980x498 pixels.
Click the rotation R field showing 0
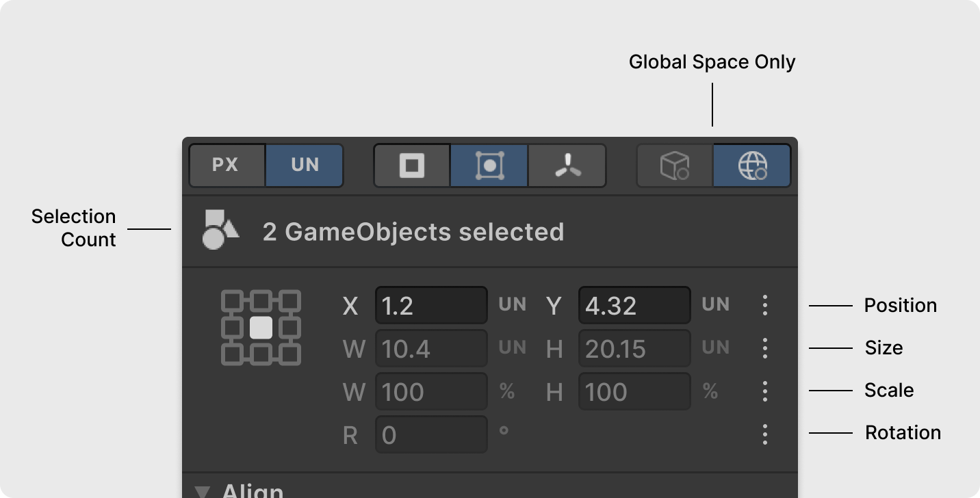click(x=431, y=434)
